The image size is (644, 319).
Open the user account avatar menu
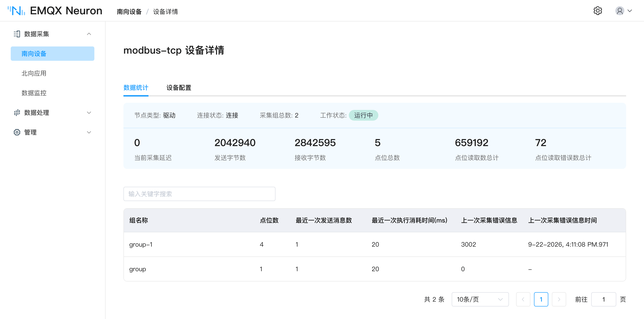(x=619, y=11)
